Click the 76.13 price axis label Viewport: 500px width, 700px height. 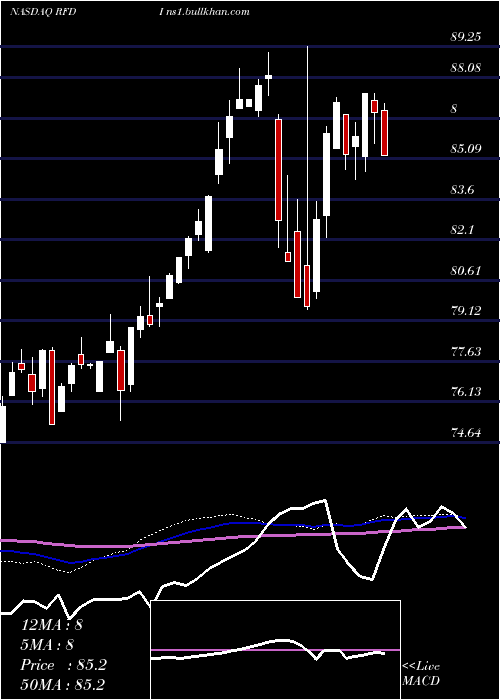coord(466,392)
